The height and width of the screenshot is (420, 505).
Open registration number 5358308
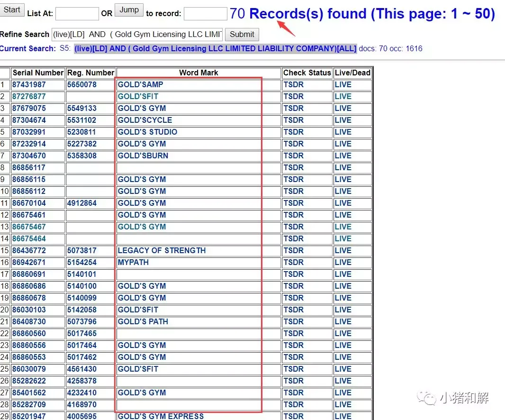pyautogui.click(x=82, y=155)
